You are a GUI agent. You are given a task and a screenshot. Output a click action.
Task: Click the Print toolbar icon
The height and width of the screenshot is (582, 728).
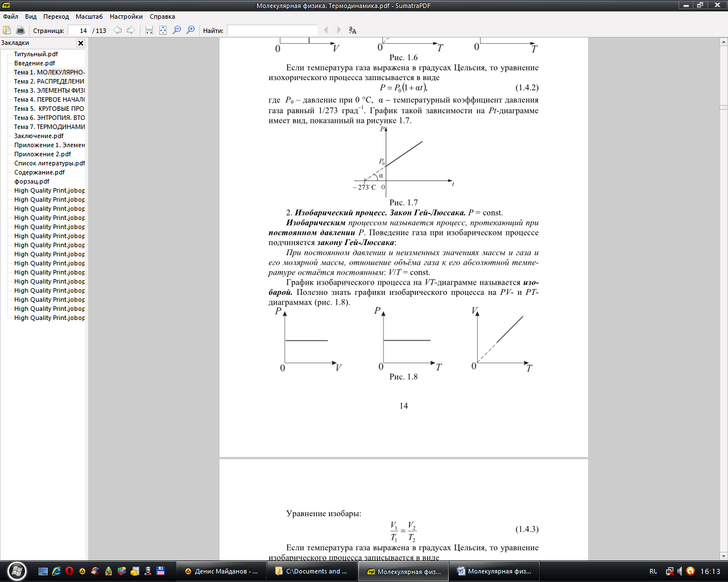(20, 30)
